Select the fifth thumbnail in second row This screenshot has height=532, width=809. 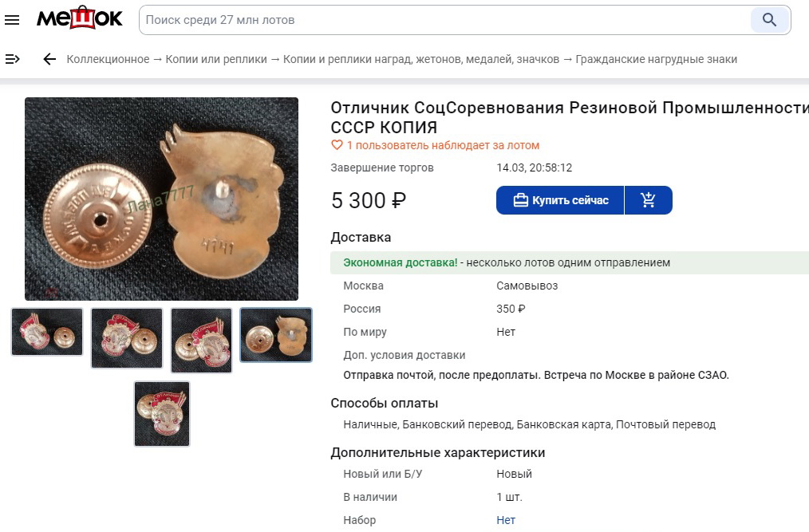tap(162, 413)
